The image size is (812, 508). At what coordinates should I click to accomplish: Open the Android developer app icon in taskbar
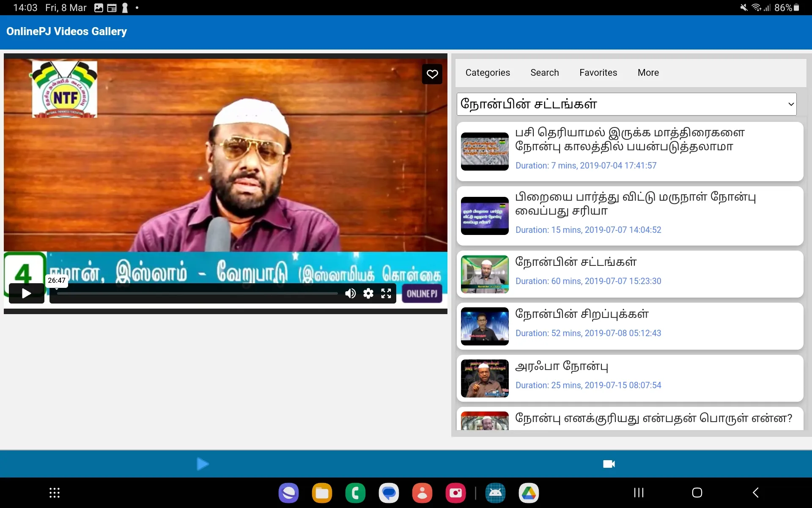tap(495, 493)
